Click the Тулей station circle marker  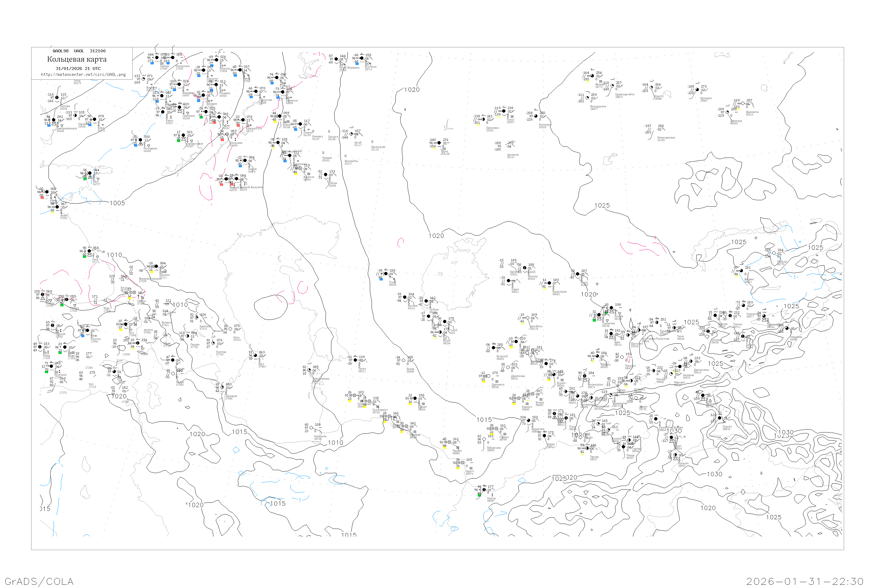[386, 274]
